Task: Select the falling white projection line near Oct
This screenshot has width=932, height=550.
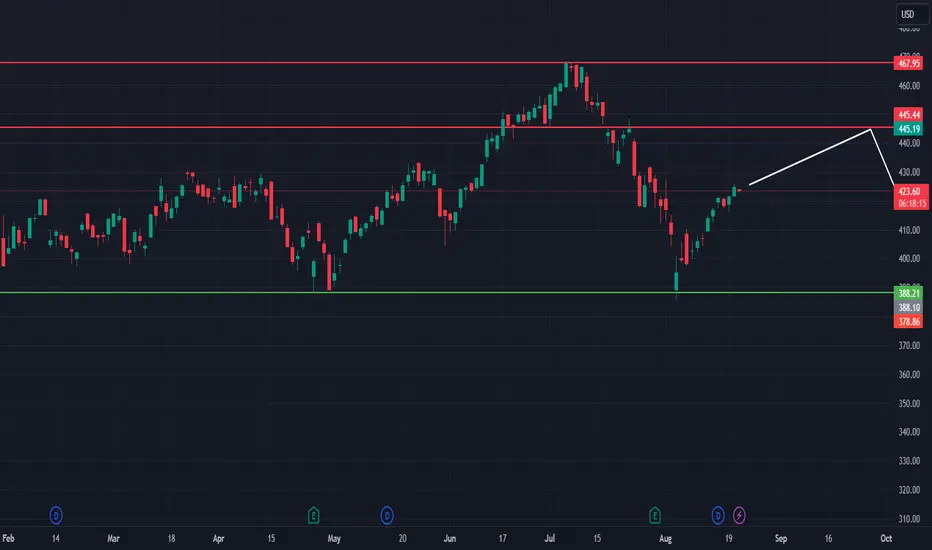Action: point(883,158)
